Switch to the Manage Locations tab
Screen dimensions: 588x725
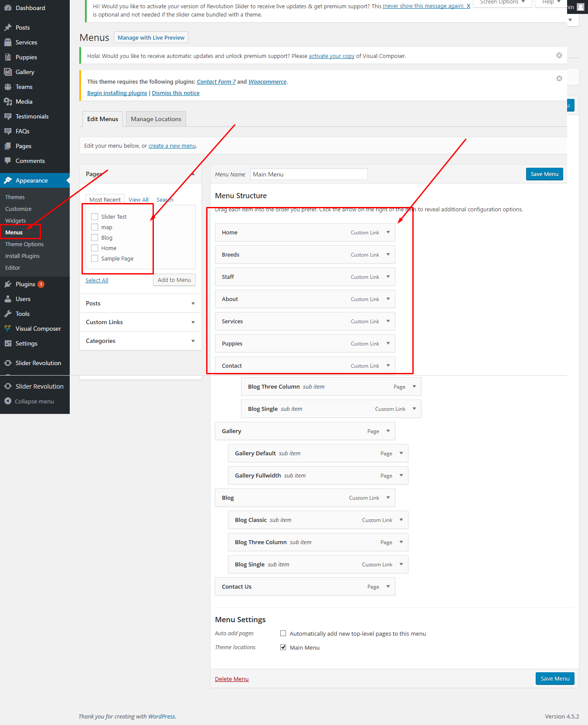[156, 119]
